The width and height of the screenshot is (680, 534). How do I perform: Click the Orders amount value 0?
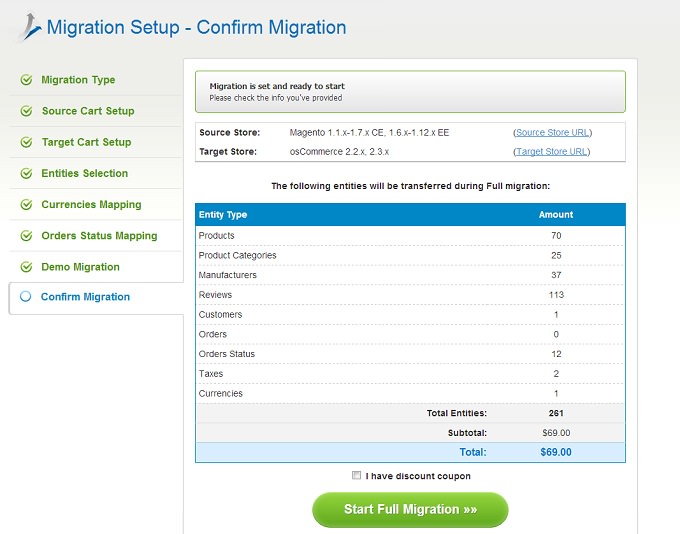pyautogui.click(x=556, y=334)
